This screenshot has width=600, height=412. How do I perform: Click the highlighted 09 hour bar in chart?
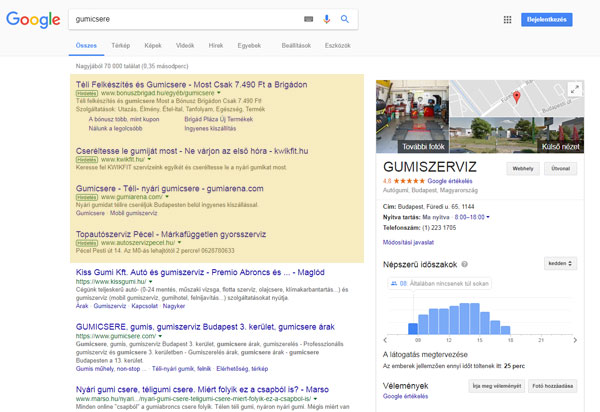click(x=413, y=329)
